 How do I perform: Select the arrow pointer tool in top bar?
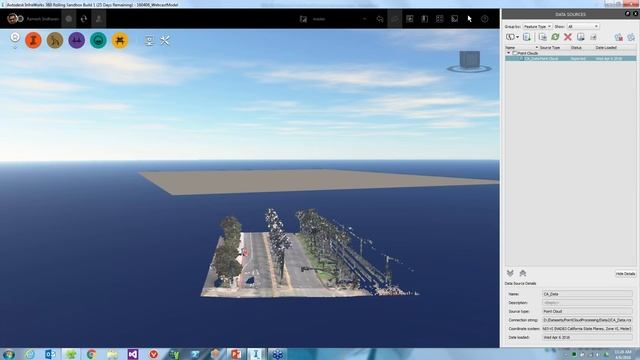coord(469,19)
